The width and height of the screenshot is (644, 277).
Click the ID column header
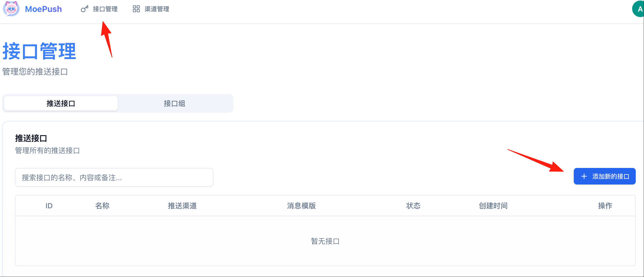tap(49, 206)
